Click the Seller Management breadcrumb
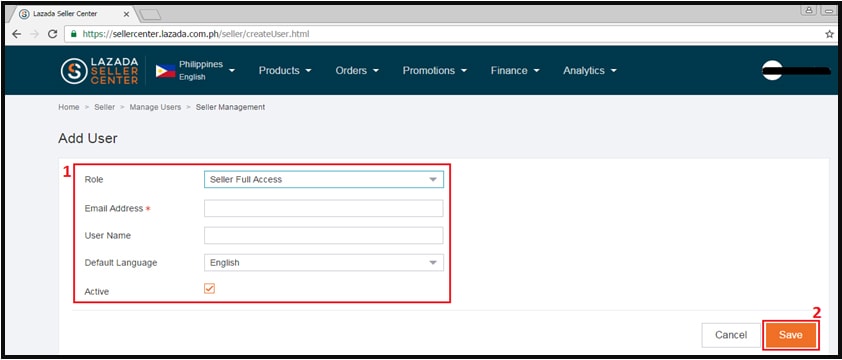The image size is (842, 360). click(x=230, y=107)
